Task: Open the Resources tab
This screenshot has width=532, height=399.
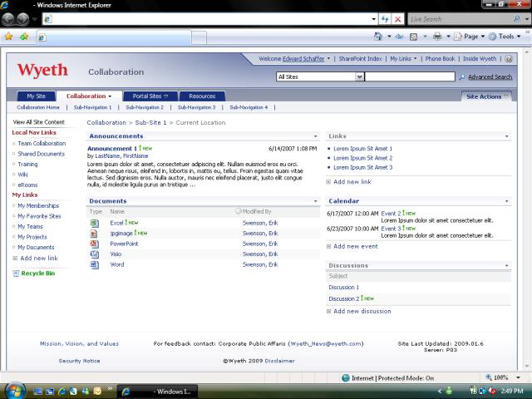Action: [x=202, y=96]
